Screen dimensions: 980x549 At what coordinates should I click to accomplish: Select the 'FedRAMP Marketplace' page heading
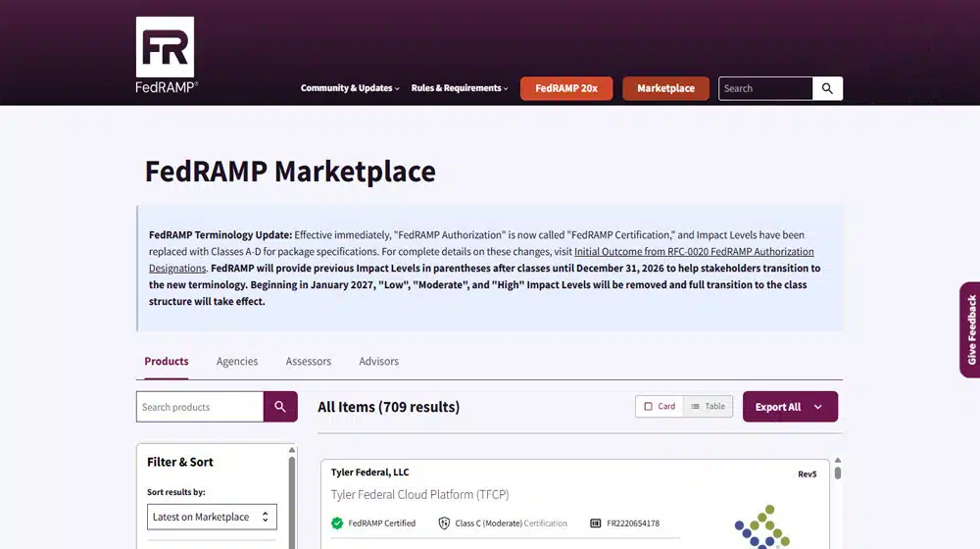[290, 172]
